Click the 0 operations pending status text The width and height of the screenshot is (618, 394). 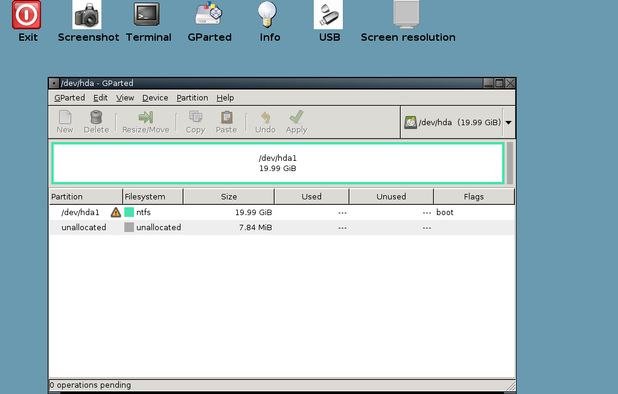90,385
